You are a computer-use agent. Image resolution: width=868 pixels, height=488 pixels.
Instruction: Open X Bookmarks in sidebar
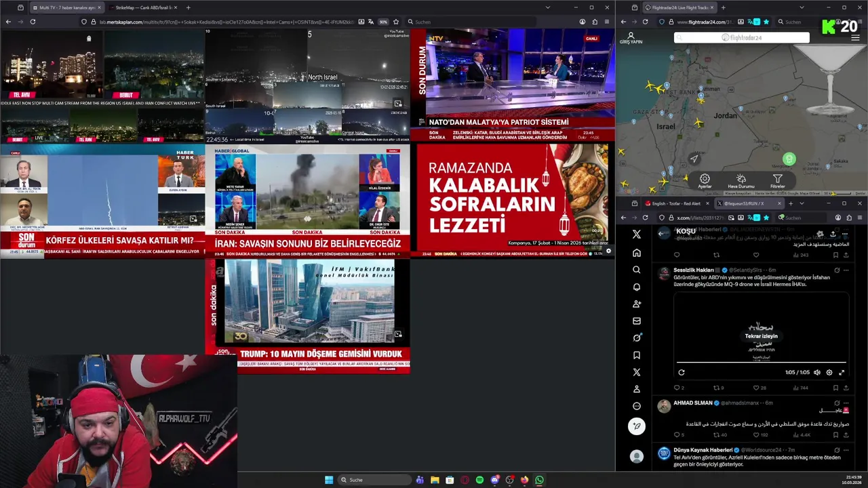coord(636,355)
